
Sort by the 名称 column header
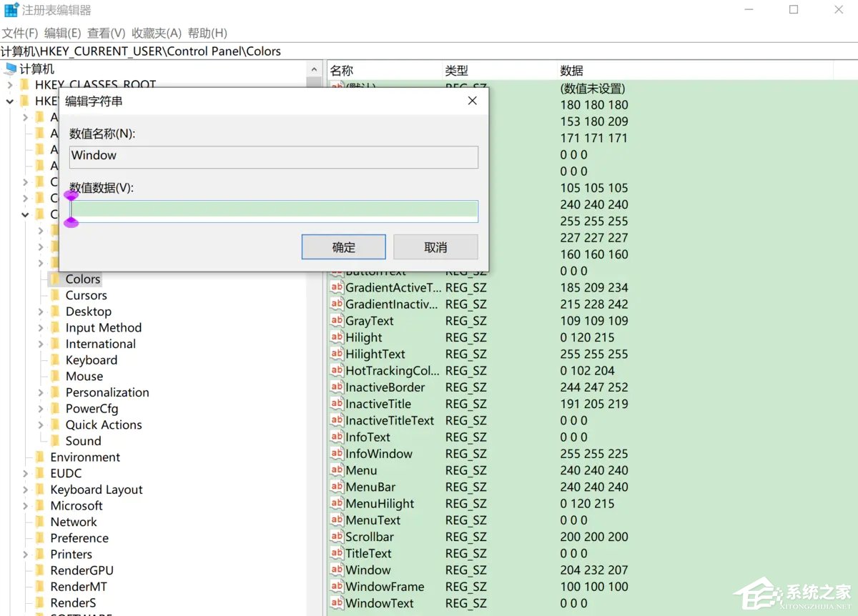(342, 70)
